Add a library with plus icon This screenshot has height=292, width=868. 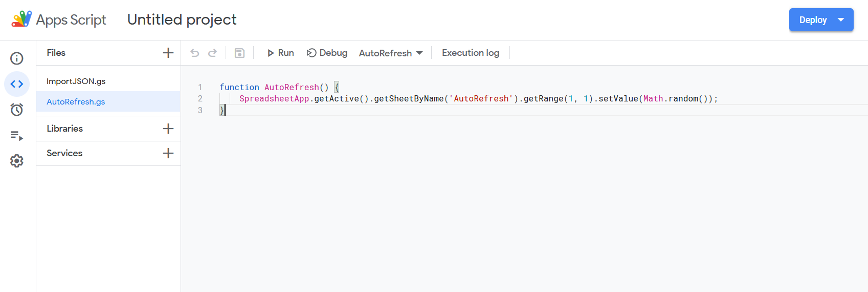tap(168, 129)
